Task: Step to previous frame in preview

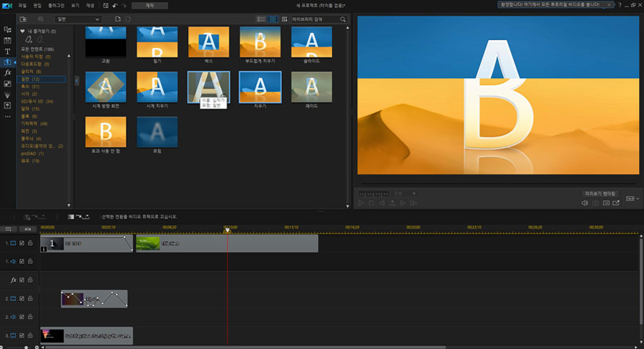Action: (382, 203)
